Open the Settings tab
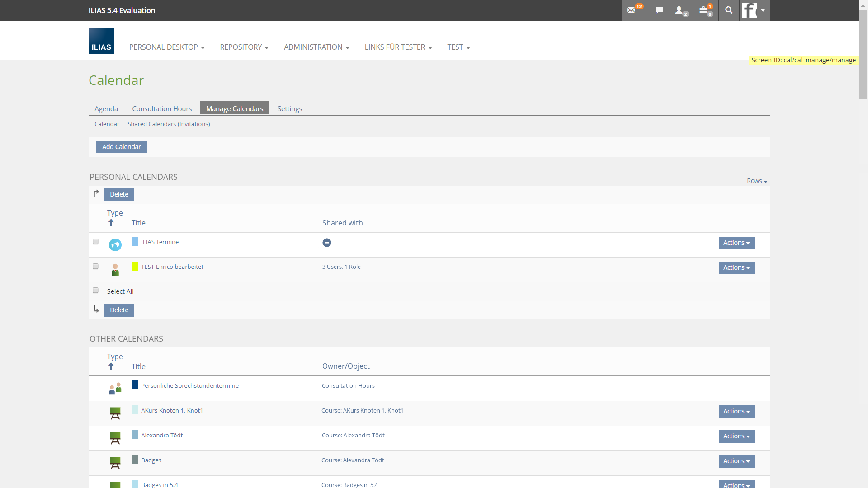Screen dimensions: 868x488 click(289, 108)
